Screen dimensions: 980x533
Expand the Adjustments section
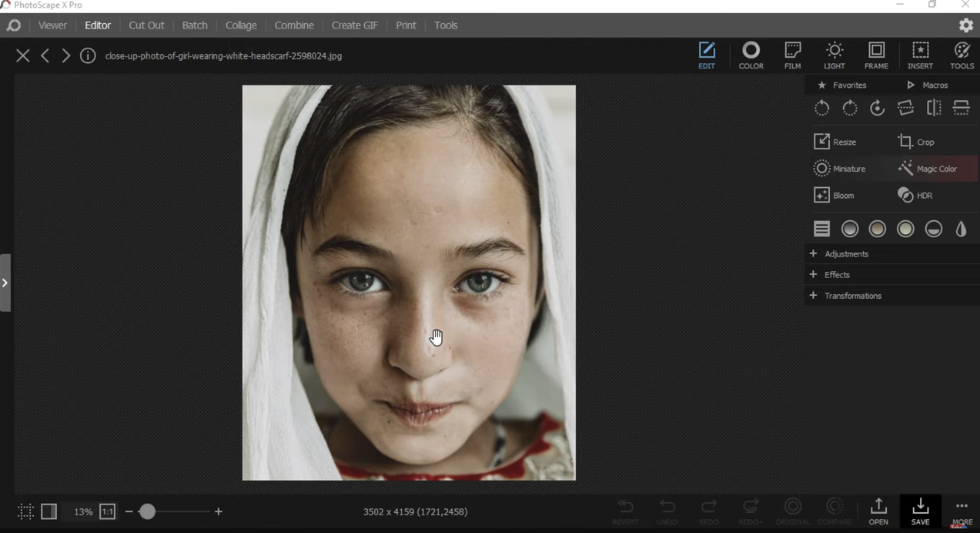point(846,254)
